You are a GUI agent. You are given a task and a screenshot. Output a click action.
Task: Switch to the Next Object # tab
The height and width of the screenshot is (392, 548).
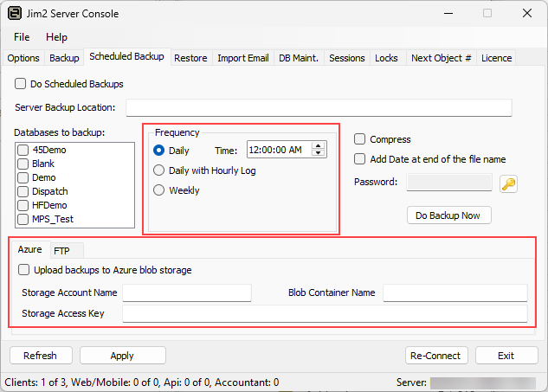[x=442, y=58]
